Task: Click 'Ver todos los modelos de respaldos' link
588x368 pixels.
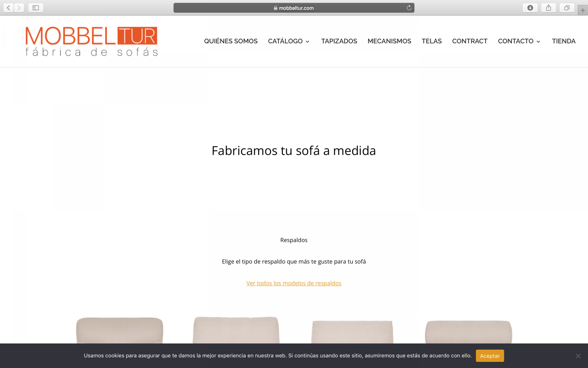Action: coord(294,283)
